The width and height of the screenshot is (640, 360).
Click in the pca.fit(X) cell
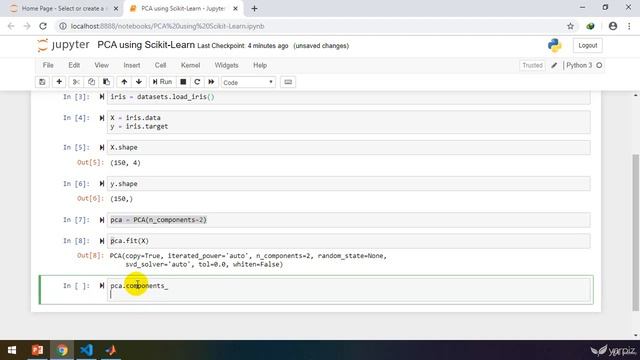coord(349,241)
